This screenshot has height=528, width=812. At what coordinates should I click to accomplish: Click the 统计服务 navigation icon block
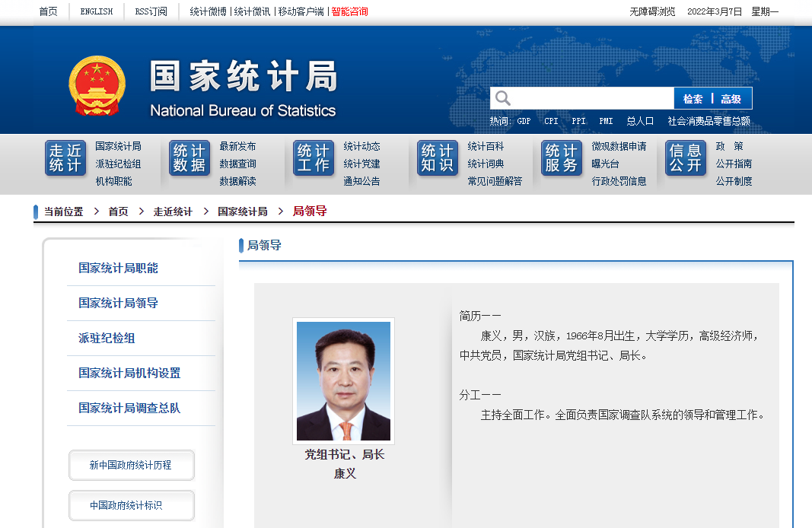tap(562, 158)
